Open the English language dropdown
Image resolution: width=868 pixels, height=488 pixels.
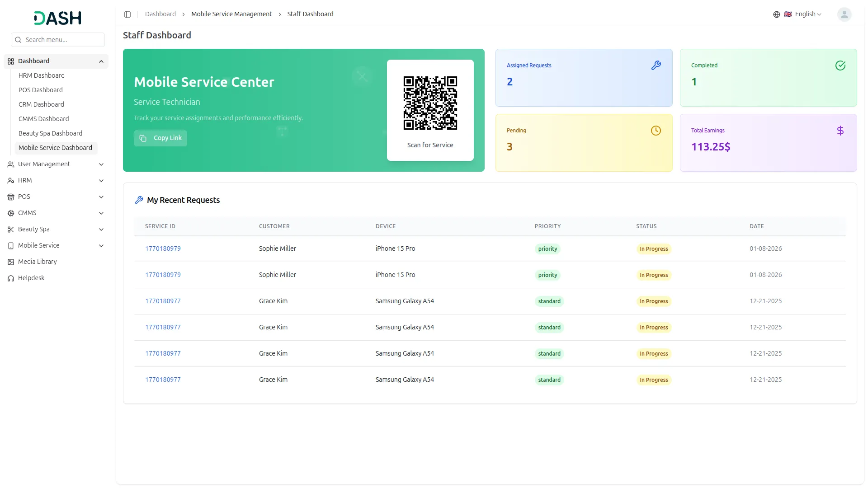click(x=805, y=14)
